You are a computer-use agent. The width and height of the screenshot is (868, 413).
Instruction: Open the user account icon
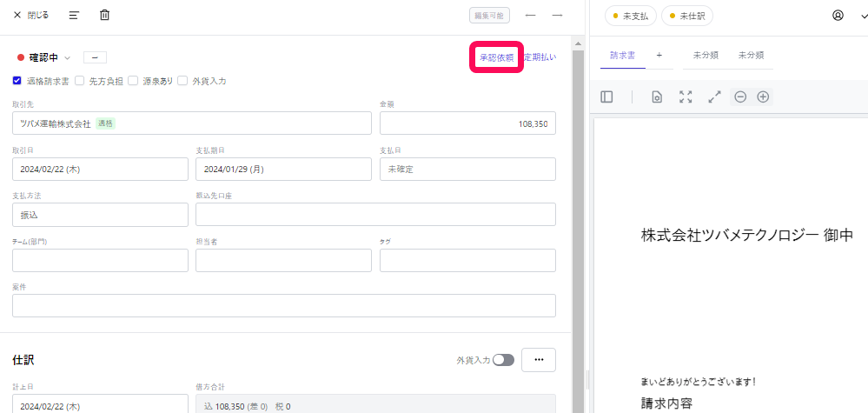click(838, 16)
